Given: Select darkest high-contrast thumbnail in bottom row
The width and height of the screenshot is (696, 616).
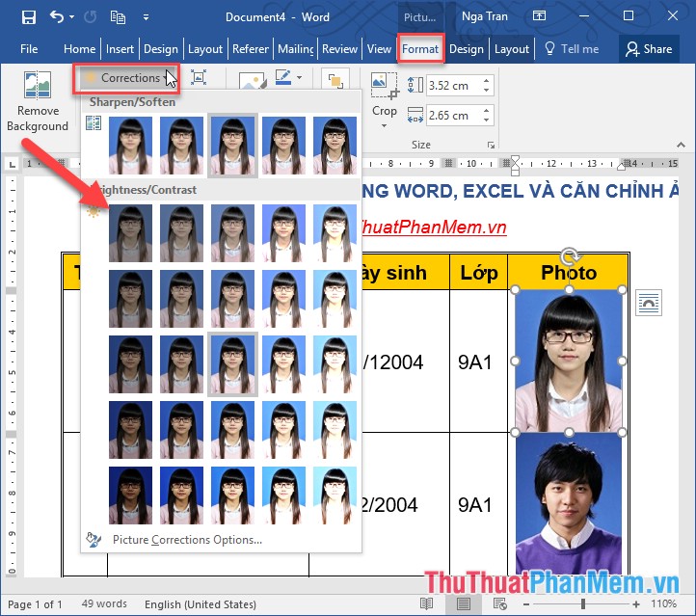Looking at the screenshot, I should (130, 495).
